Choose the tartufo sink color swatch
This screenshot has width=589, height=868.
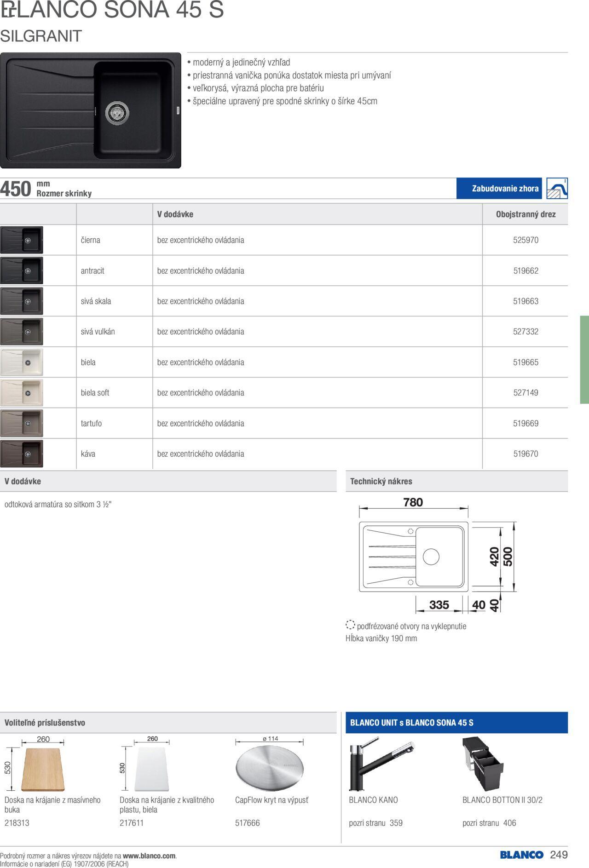click(x=22, y=423)
